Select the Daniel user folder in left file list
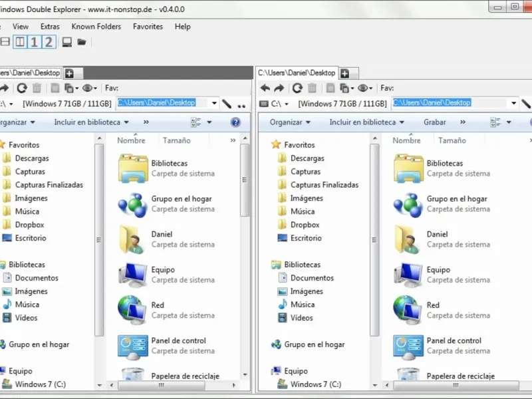 (166, 239)
